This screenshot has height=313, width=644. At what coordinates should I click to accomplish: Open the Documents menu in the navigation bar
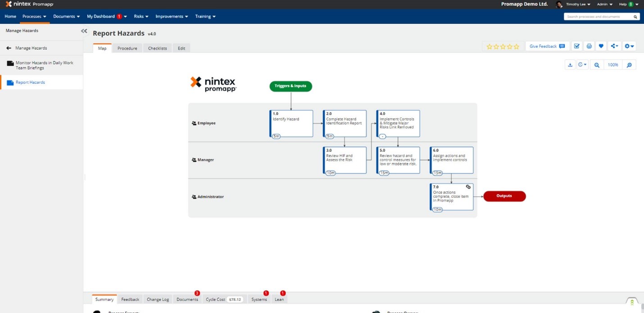(66, 16)
